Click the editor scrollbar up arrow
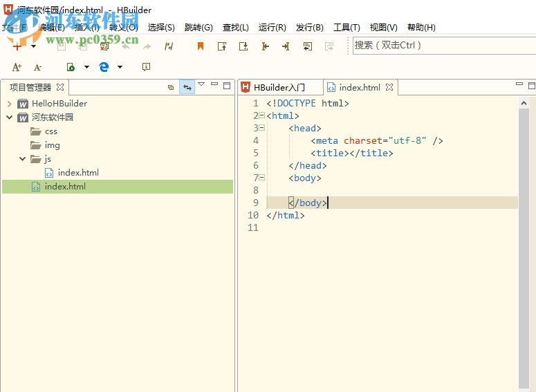Screen dimensions: 536x392 click(524, 103)
